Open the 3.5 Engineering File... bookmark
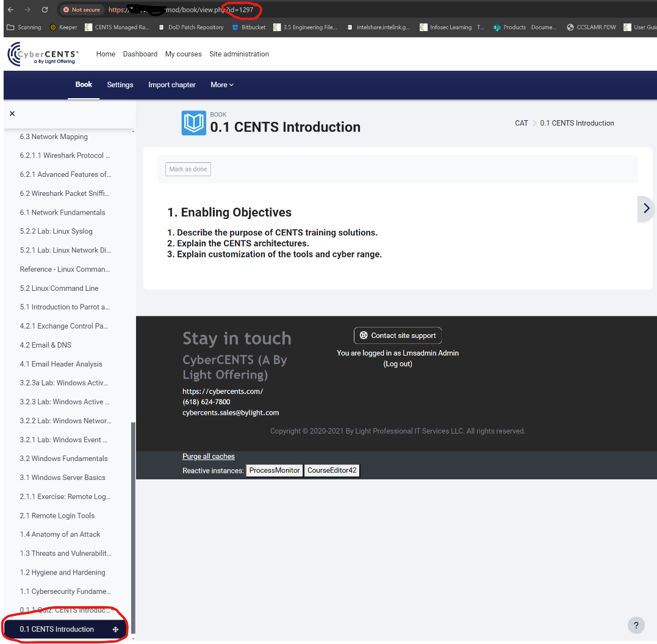This screenshot has width=657, height=644. pos(305,27)
